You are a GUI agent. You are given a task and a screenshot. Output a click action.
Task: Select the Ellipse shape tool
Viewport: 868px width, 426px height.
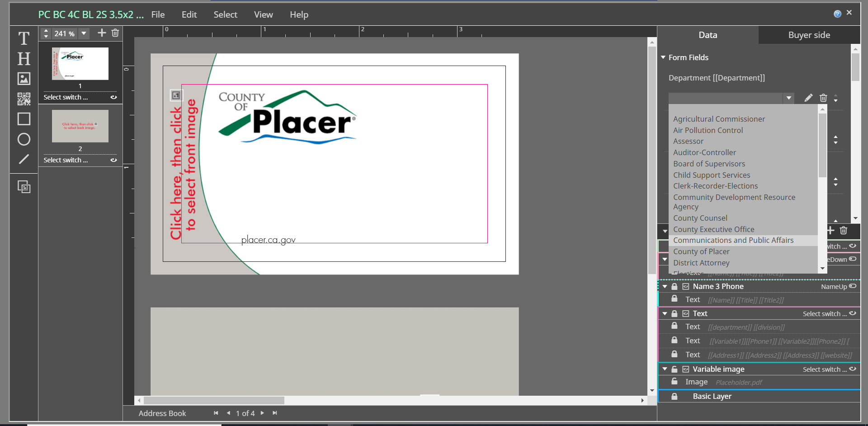pos(24,139)
